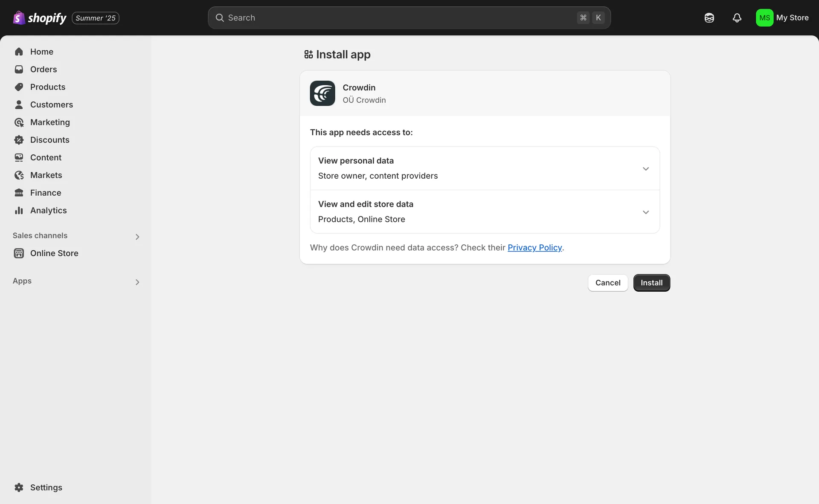The image size is (819, 504).
Task: Click the Finance bank icon
Action: (x=19, y=193)
